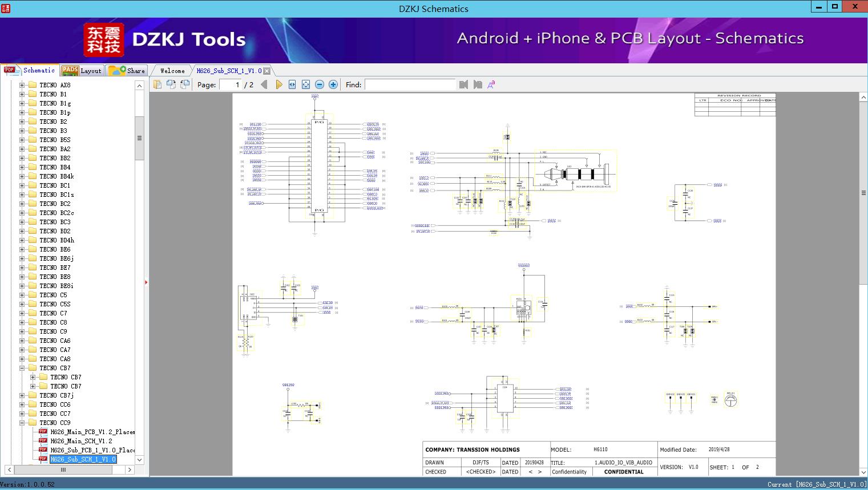Click the copy page icon in toolbar
Viewport: 868px width, 490px height.
click(157, 84)
